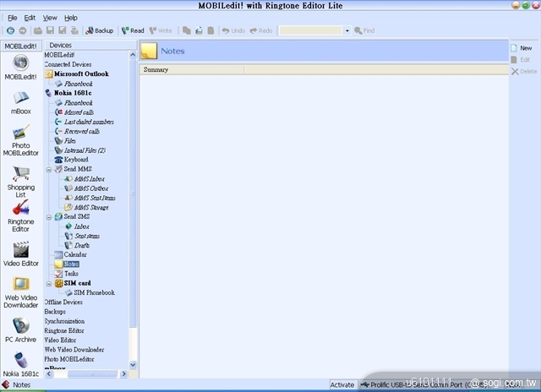The height and width of the screenshot is (392, 541).
Task: Click the Edit note button
Action: (521, 60)
